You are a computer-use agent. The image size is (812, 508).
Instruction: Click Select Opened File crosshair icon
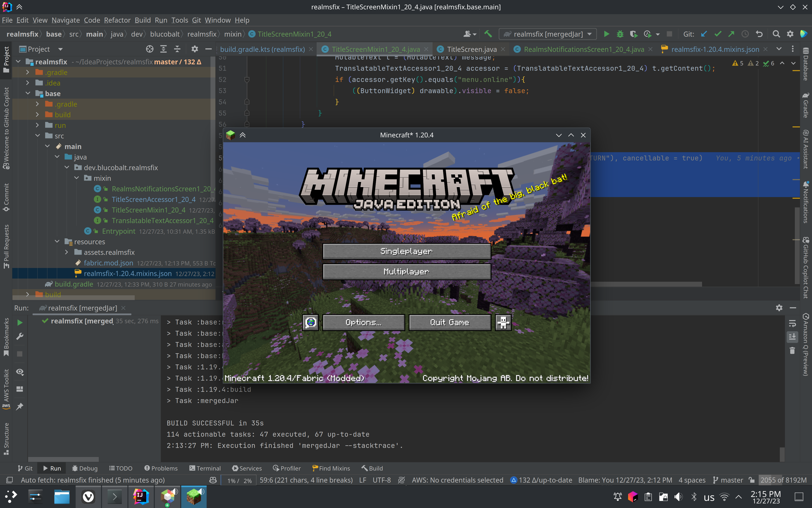tap(150, 49)
